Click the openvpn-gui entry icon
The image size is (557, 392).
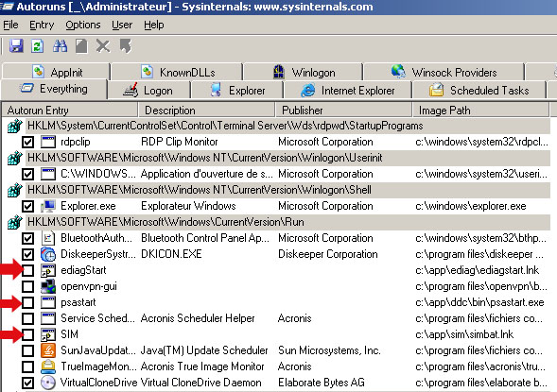click(x=48, y=286)
